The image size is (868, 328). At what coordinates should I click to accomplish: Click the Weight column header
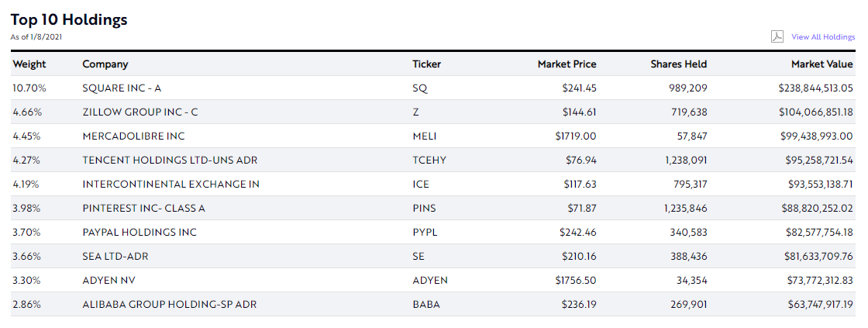(29, 64)
